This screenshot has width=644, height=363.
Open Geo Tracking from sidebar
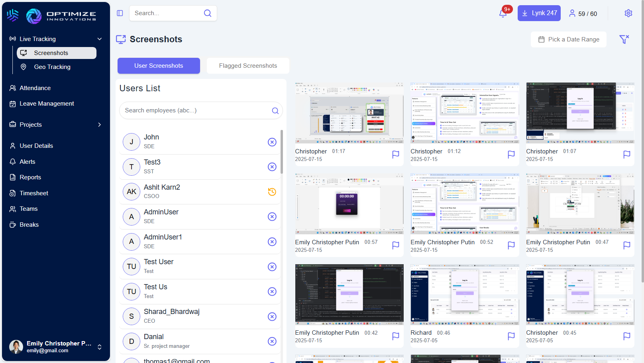click(52, 67)
